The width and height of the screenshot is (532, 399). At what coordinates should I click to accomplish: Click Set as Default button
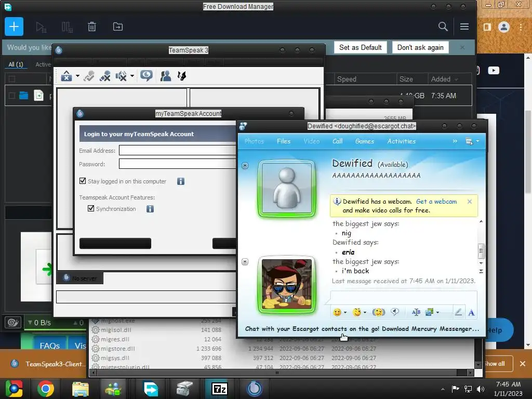361,47
